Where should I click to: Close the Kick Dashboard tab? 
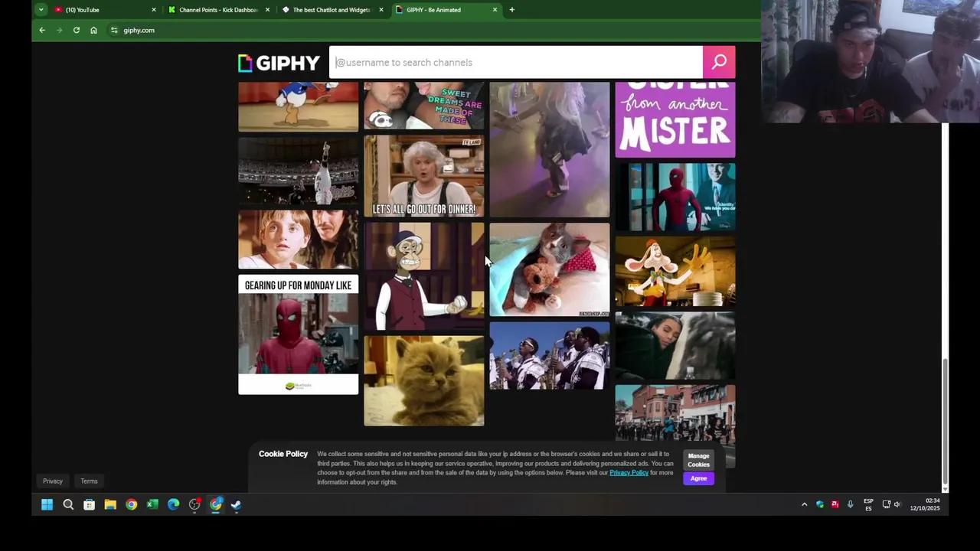[x=267, y=10]
